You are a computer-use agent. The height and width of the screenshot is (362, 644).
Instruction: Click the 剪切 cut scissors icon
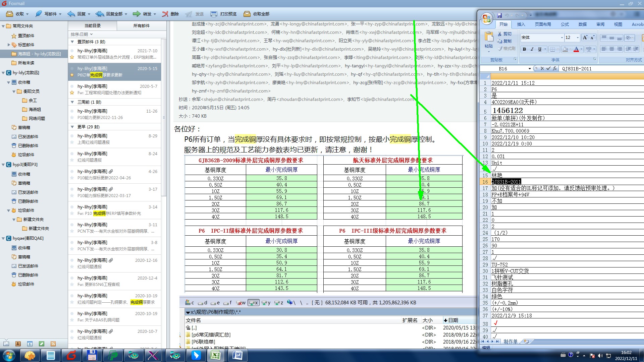(x=500, y=34)
